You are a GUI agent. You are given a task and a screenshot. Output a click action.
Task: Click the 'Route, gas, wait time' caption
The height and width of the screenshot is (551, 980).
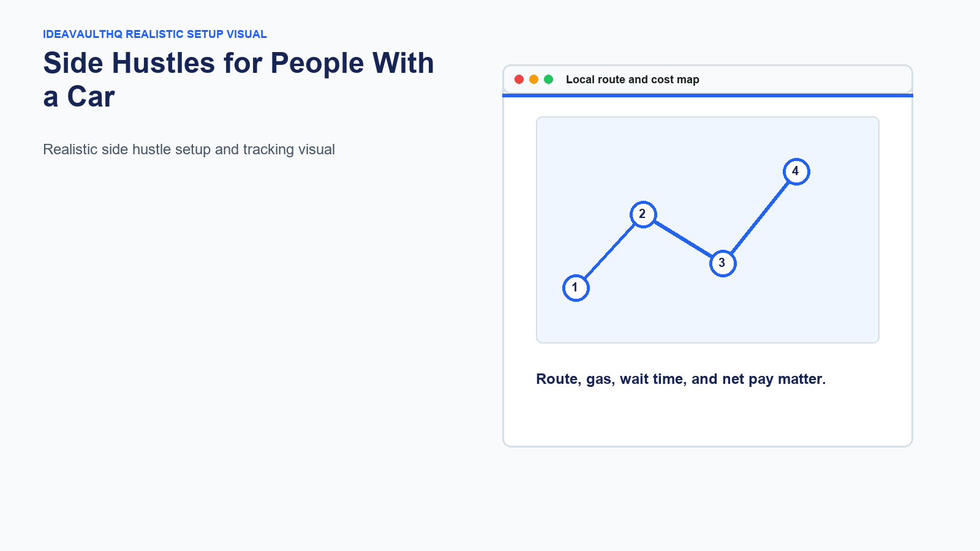point(680,379)
